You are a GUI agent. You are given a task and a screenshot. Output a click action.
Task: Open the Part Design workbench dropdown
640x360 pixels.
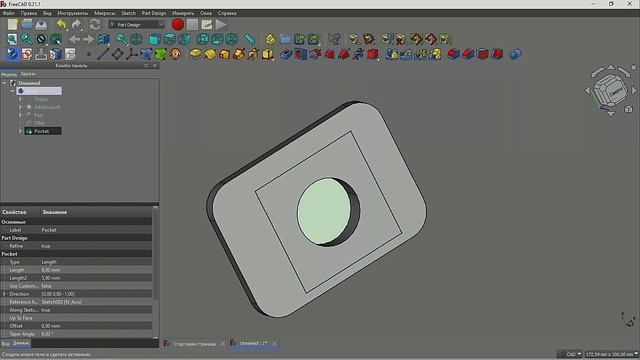coord(137,24)
